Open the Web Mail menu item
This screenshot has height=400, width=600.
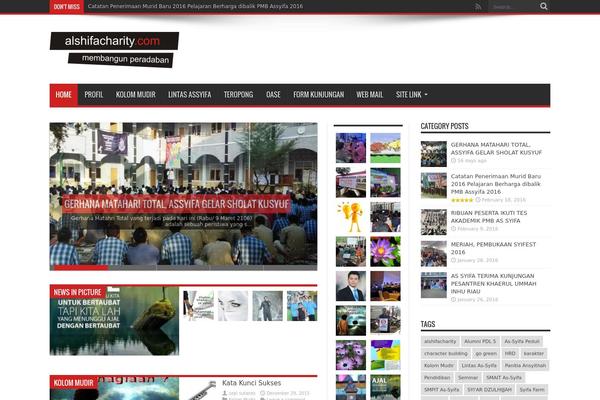370,95
